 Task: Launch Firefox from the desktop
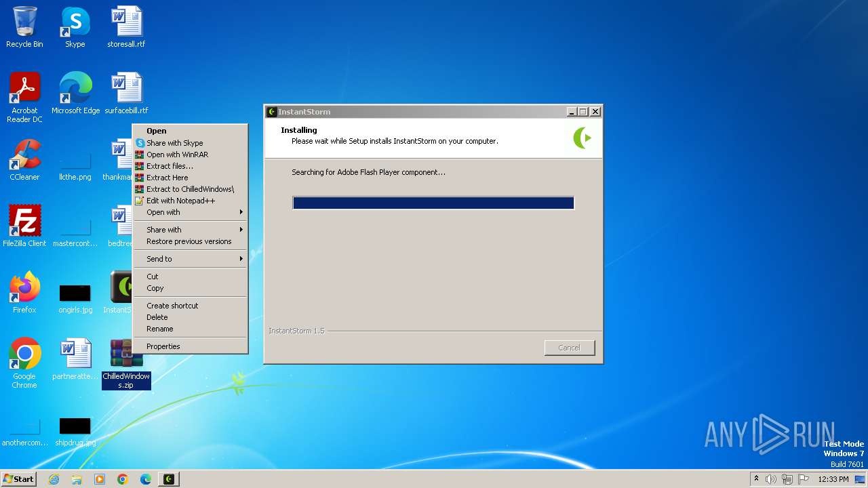tap(24, 293)
